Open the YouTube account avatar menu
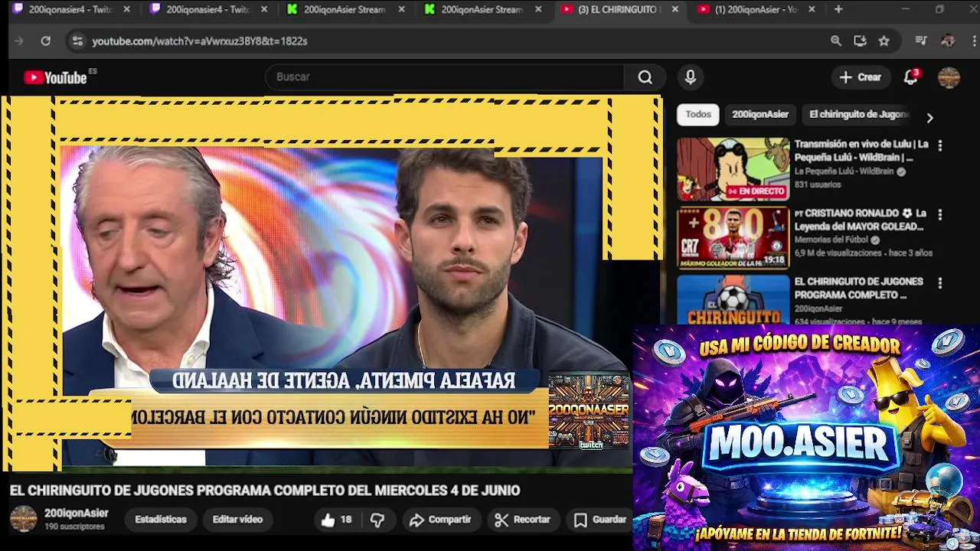The height and width of the screenshot is (551, 980). pyautogui.click(x=949, y=77)
